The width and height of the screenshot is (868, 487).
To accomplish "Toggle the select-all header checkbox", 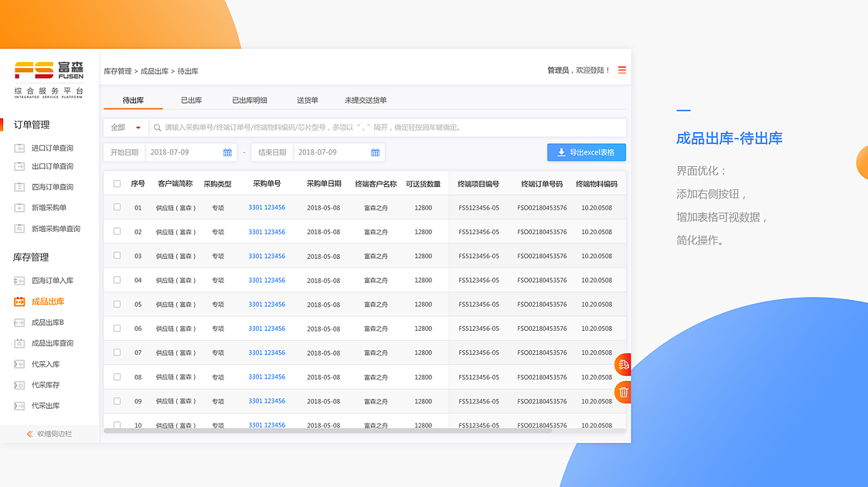I will click(117, 184).
